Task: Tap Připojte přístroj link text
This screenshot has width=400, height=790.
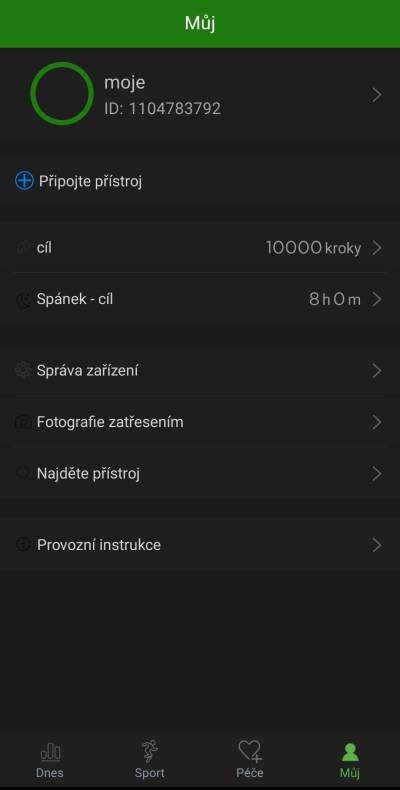Action: coord(91,181)
